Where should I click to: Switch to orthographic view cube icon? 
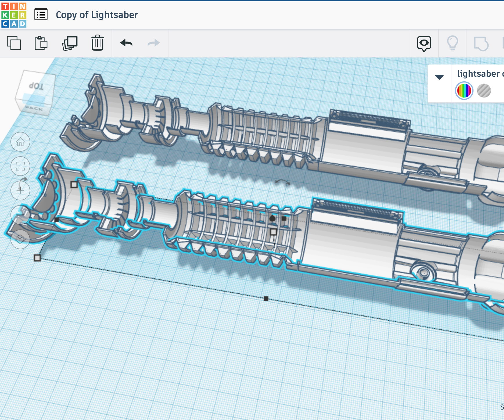pos(20,239)
